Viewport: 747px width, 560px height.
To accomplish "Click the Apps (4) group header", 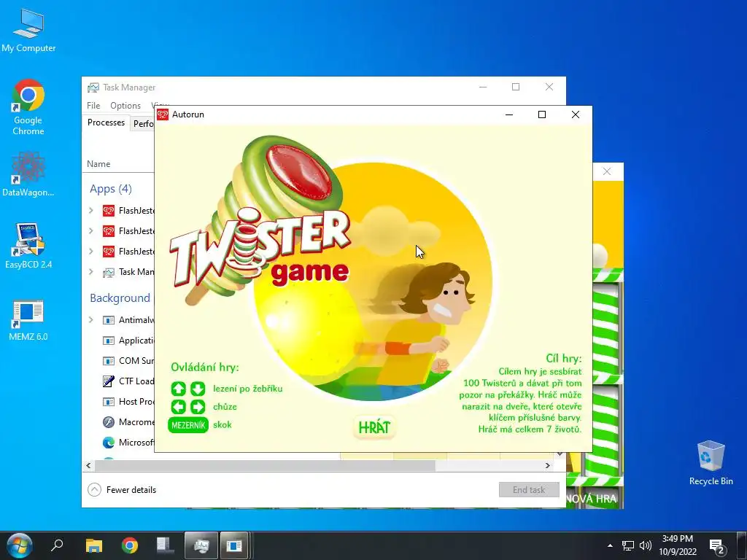I will point(111,189).
